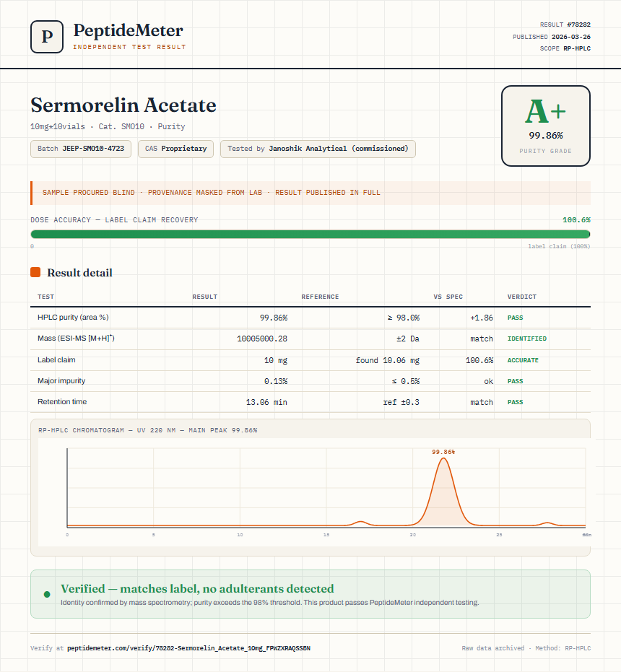Click the PeptideMeter brand name
Screen dimensions: 621x672
pyautogui.click(x=129, y=30)
